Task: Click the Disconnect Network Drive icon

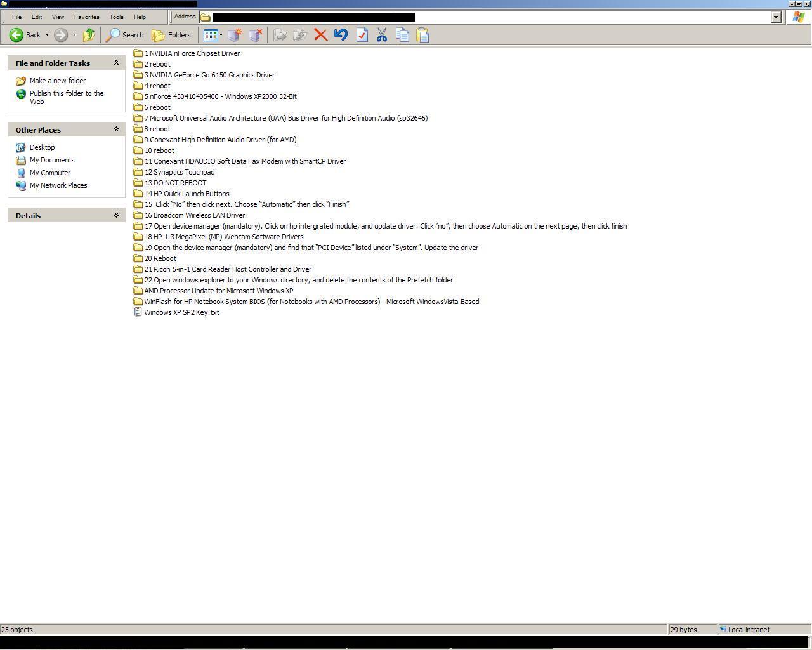Action: [255, 35]
